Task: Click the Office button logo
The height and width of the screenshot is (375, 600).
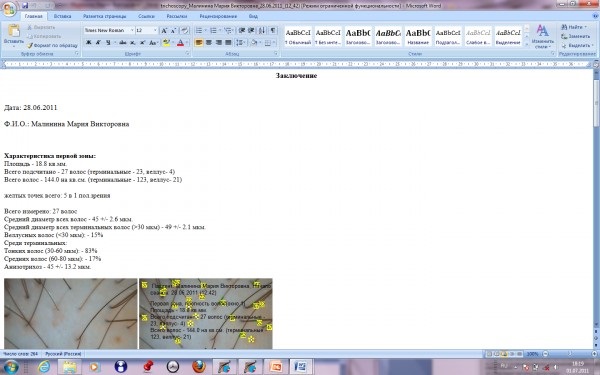Action: (9, 9)
